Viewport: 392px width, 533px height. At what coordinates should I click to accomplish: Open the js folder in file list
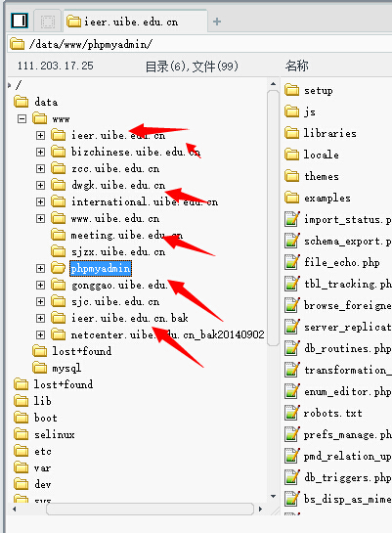[x=310, y=111]
